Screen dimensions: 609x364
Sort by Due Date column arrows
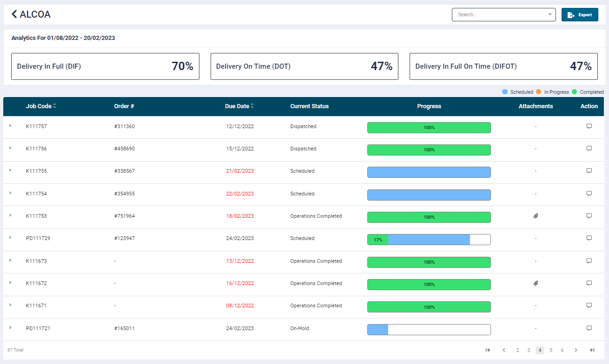[252, 106]
